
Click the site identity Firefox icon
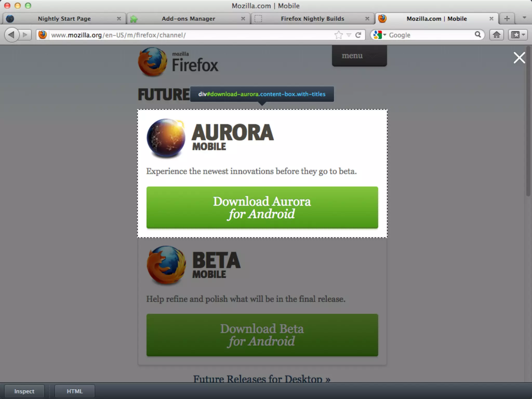pyautogui.click(x=43, y=35)
